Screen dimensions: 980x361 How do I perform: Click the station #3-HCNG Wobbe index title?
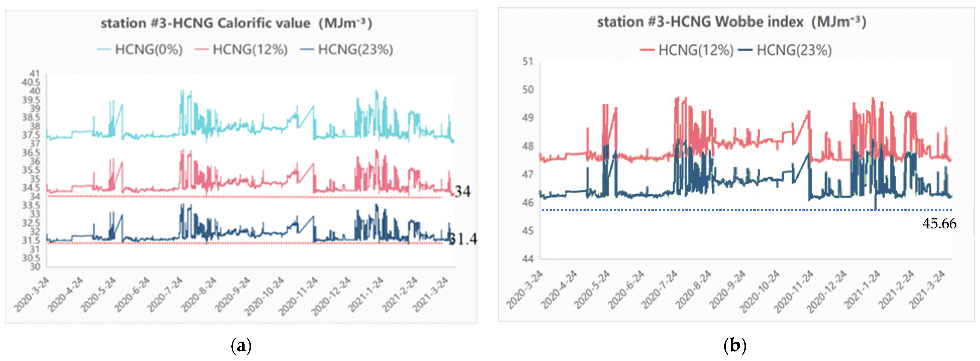click(x=731, y=22)
